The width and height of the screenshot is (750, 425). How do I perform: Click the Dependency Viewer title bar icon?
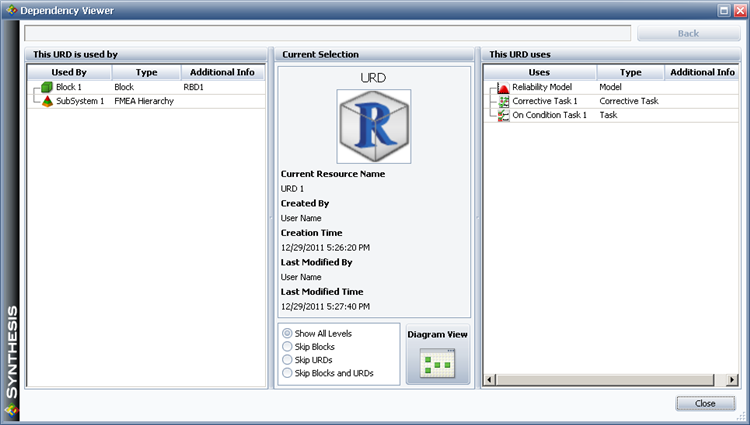pos(11,10)
